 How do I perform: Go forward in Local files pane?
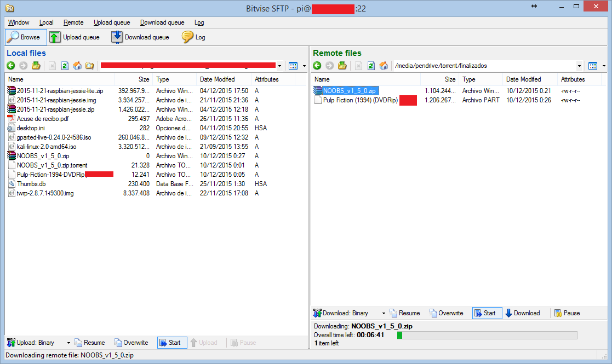tap(24, 66)
